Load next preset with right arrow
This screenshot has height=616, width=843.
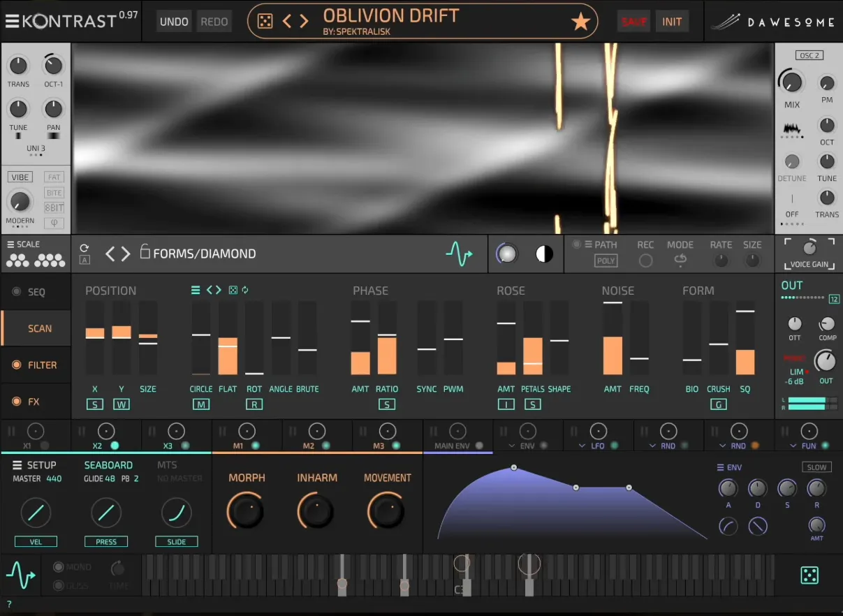point(304,22)
